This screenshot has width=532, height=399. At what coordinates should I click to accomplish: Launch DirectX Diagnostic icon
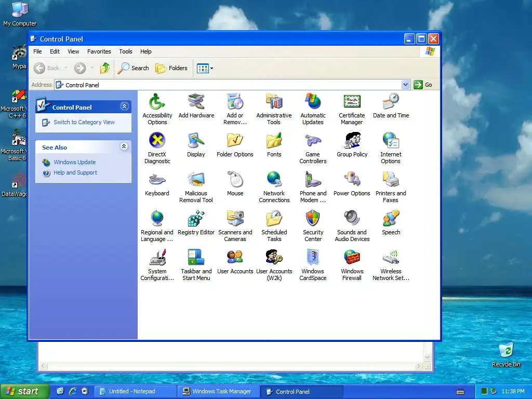click(x=157, y=148)
